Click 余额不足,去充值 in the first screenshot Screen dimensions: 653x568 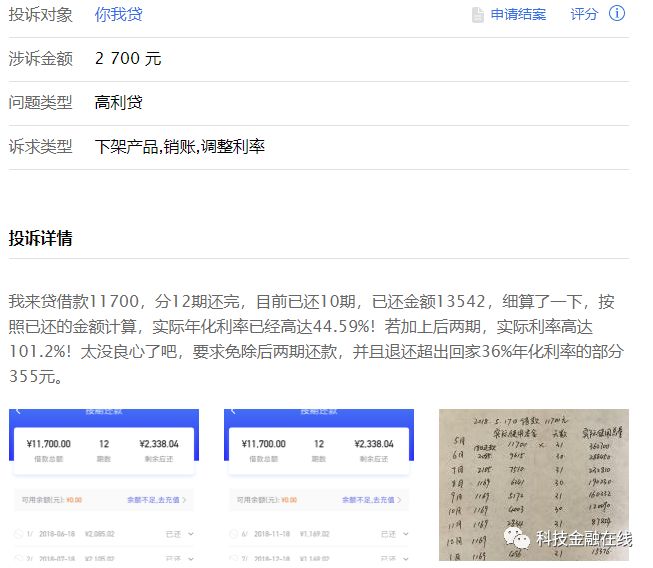pyautogui.click(x=156, y=500)
